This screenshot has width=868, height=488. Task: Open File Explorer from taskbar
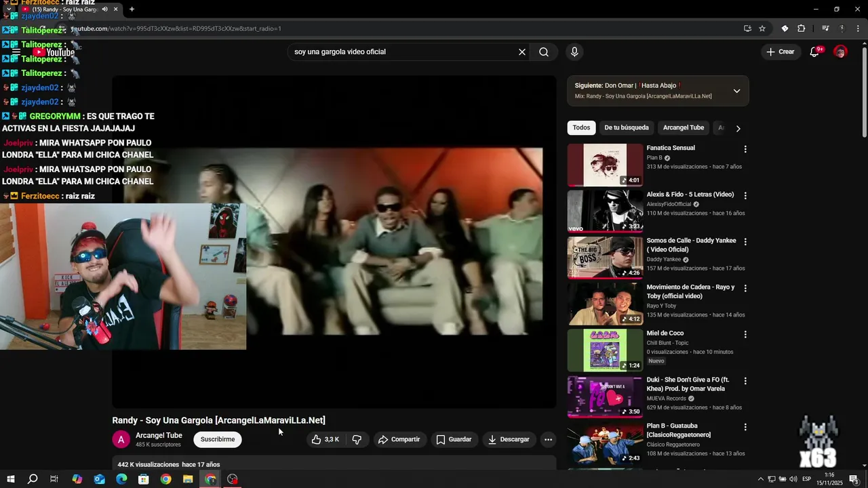pyautogui.click(x=188, y=479)
